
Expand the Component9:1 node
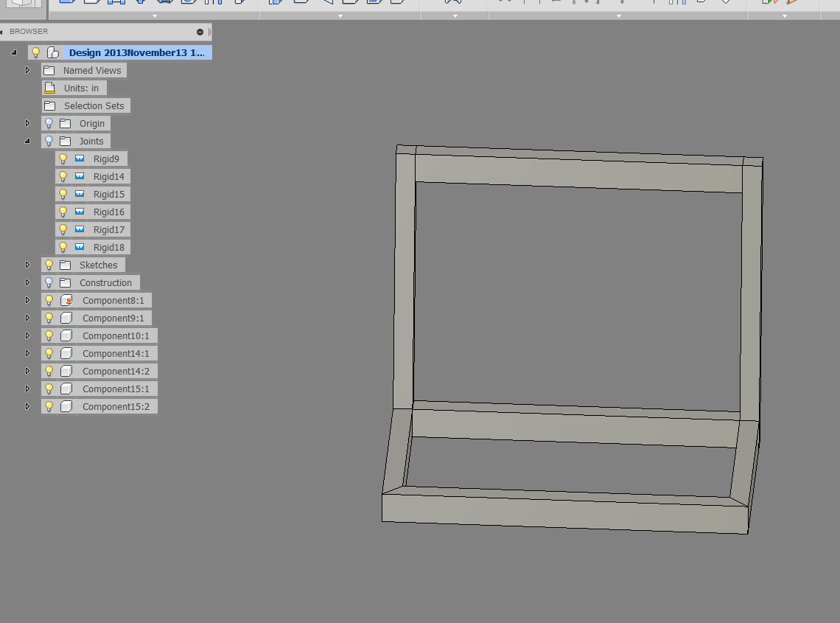tap(27, 318)
